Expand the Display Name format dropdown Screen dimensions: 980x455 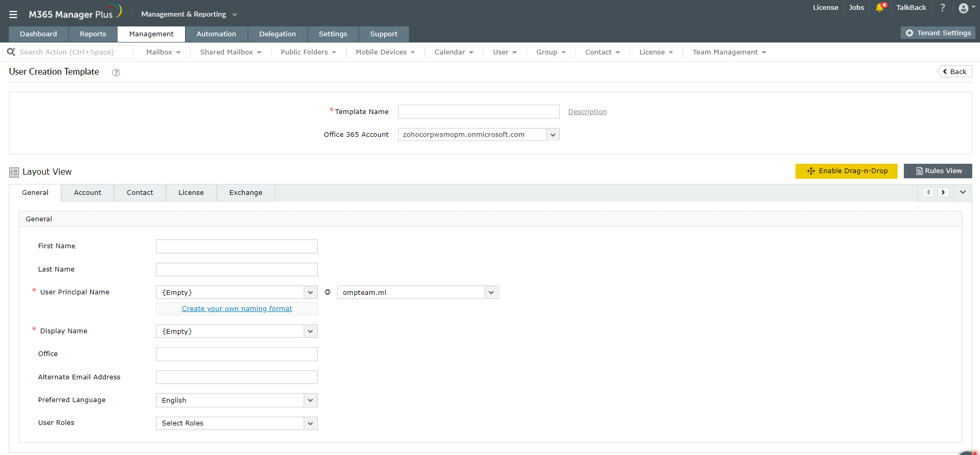310,332
